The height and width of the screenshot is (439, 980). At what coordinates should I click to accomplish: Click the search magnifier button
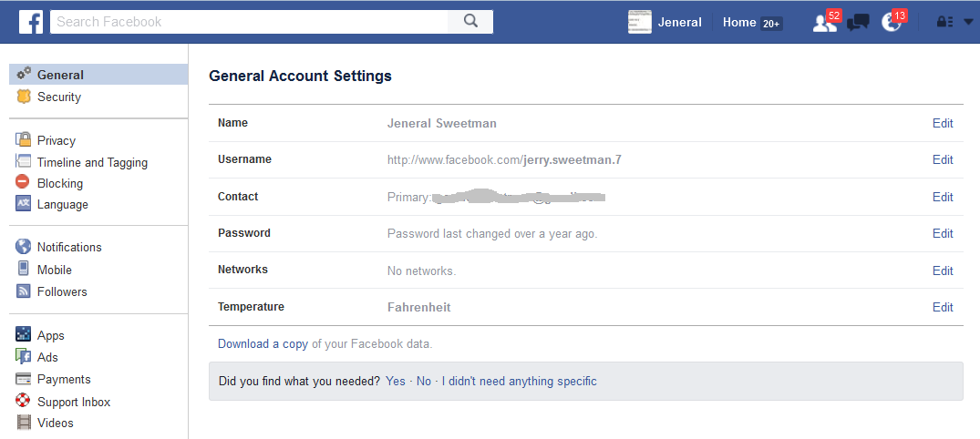coord(470,22)
